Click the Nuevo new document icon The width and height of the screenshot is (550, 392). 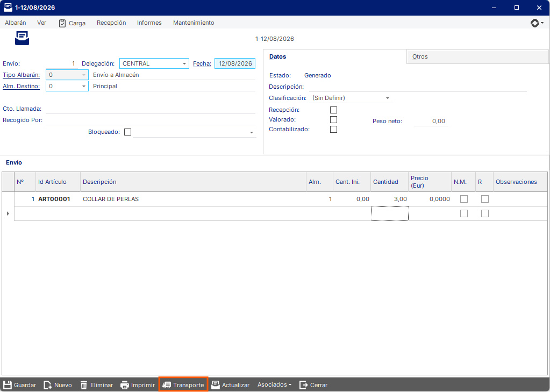(48, 385)
